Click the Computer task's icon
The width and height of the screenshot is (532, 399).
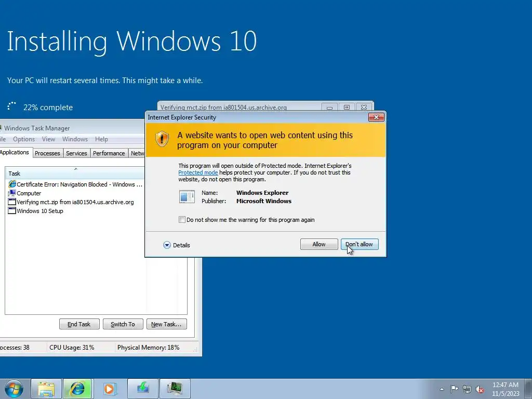pos(12,193)
